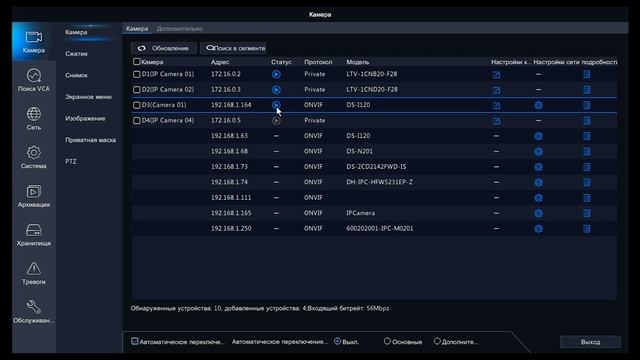Show details for DS-2CD2142FWD-IS device
The width and height of the screenshot is (640, 360).
click(587, 167)
